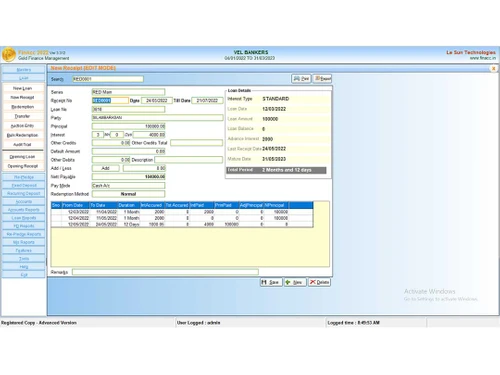Select New Receipt in sidebar
Screen dimensions: 500x375
[x=23, y=97]
